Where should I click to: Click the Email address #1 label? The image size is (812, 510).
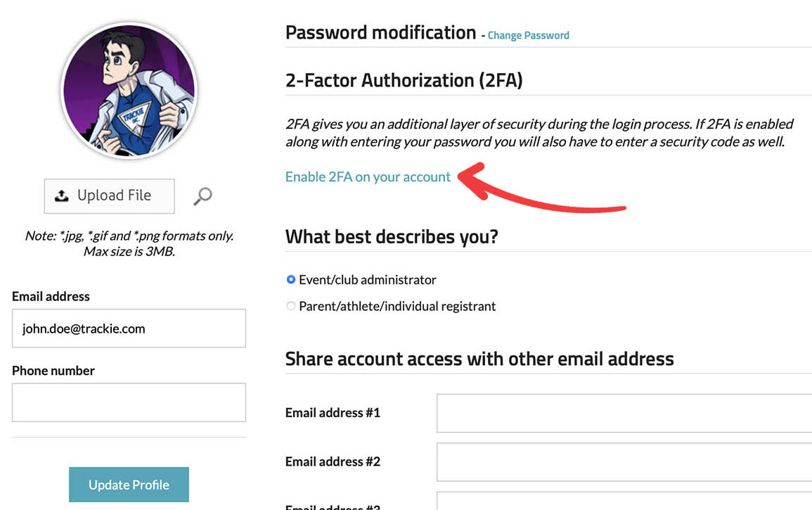[x=333, y=413]
